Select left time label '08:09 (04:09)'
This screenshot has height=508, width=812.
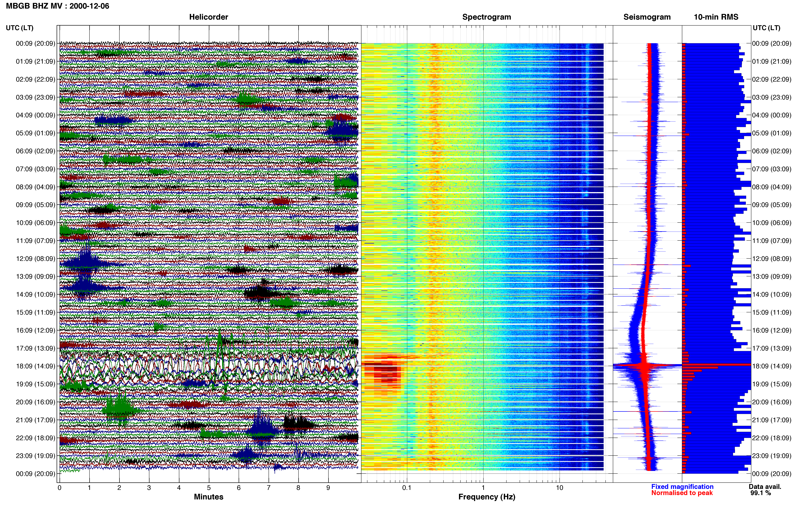coord(35,187)
